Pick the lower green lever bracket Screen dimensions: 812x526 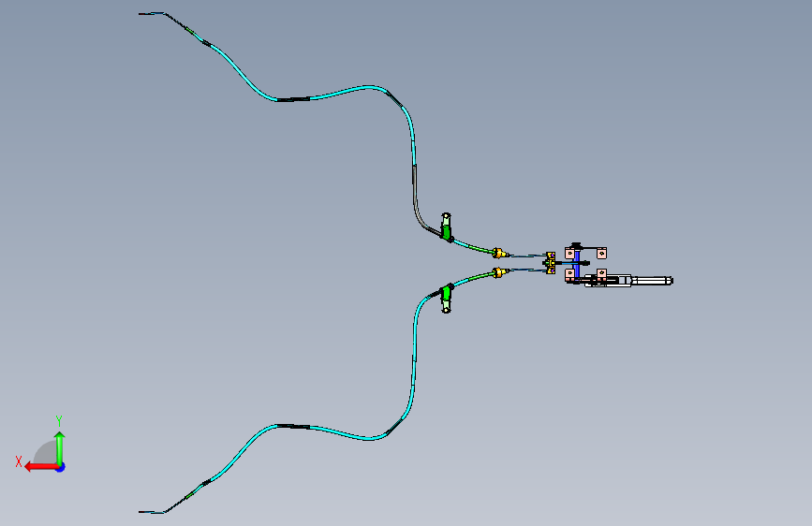pos(446,299)
